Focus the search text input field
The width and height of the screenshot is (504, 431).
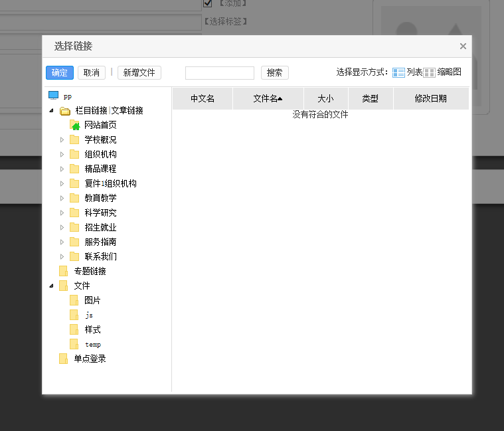pos(220,73)
